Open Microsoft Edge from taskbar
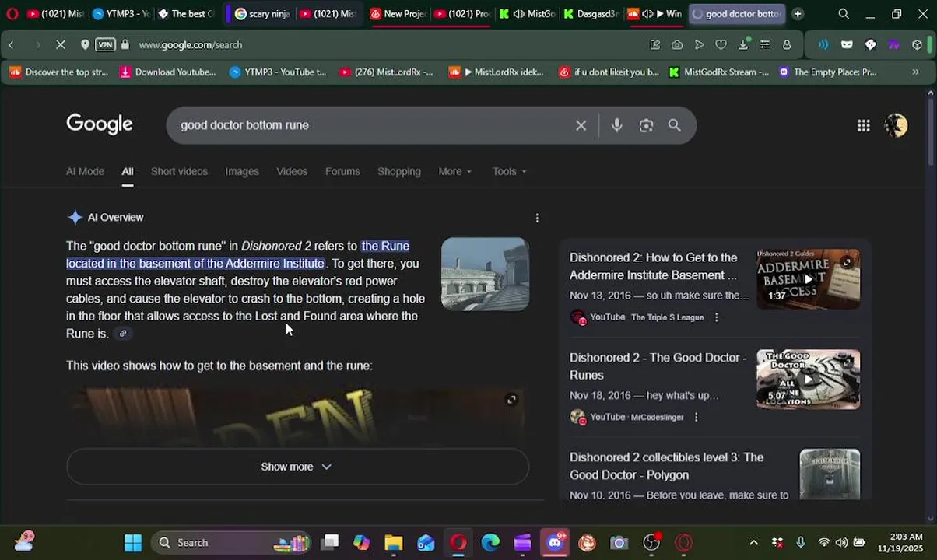The width and height of the screenshot is (937, 560). pos(490,542)
